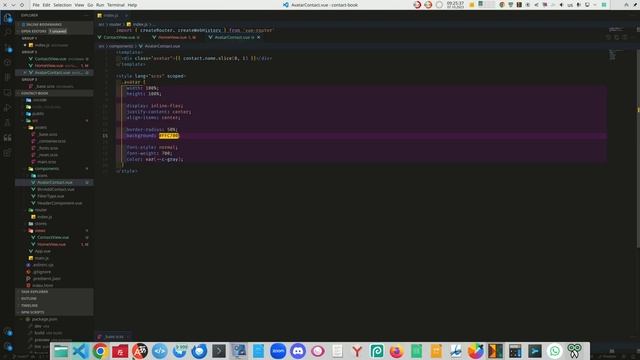The height and width of the screenshot is (360, 640).
Task: Open the dark terminal icon in dock
Action: pos(219,351)
